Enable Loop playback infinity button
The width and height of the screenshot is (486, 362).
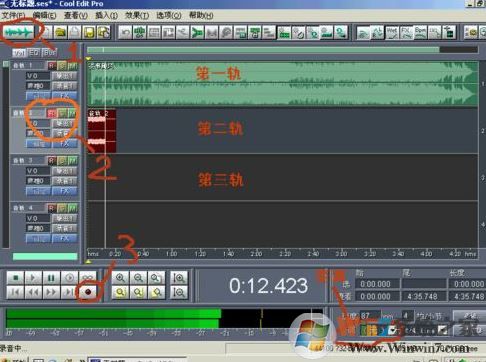tap(87, 277)
